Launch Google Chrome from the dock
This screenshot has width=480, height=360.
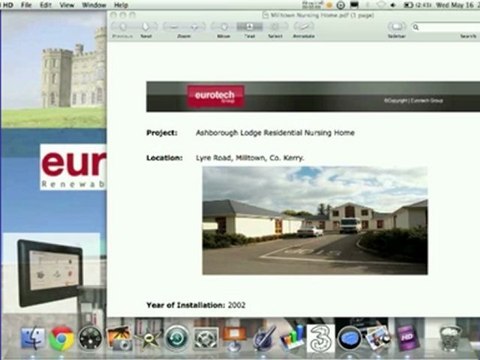[61, 339]
